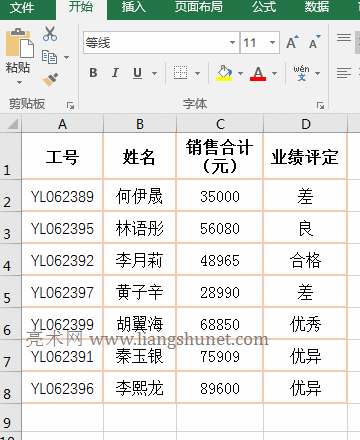Screen dimensions: 360x440
Task: Open fill color dropdown arrow
Action: pyautogui.click(x=240, y=73)
